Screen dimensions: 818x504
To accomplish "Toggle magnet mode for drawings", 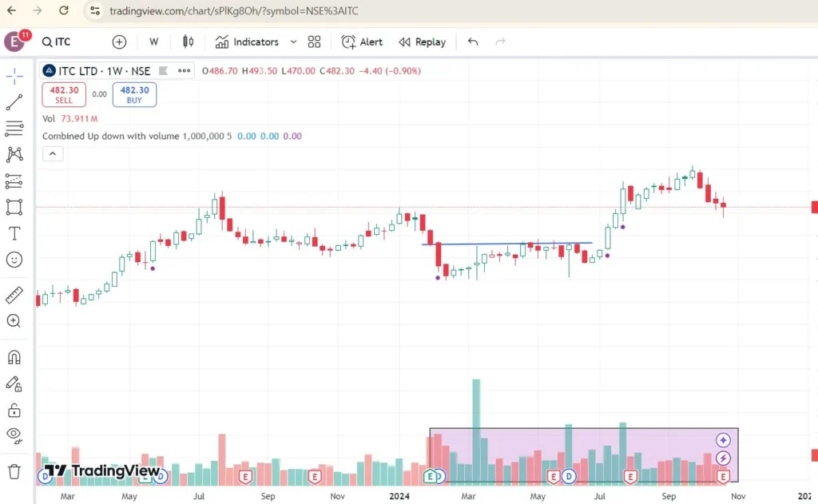I will point(14,357).
